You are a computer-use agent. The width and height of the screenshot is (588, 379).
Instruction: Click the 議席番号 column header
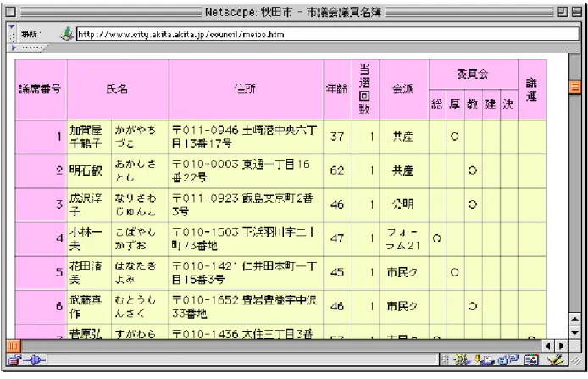(x=41, y=89)
